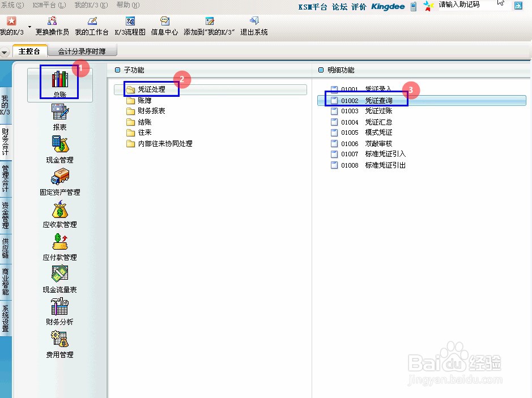Open 01003 凭证过账 detail function

tap(361, 111)
